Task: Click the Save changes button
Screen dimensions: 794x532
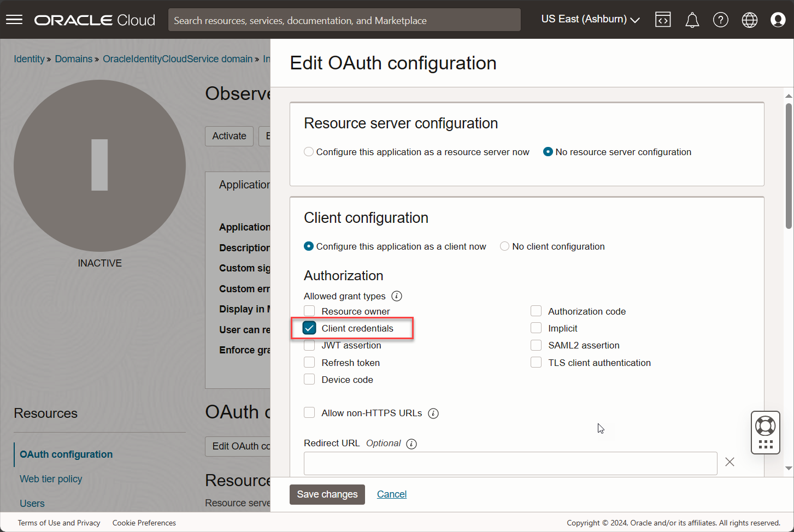Action: (x=327, y=494)
